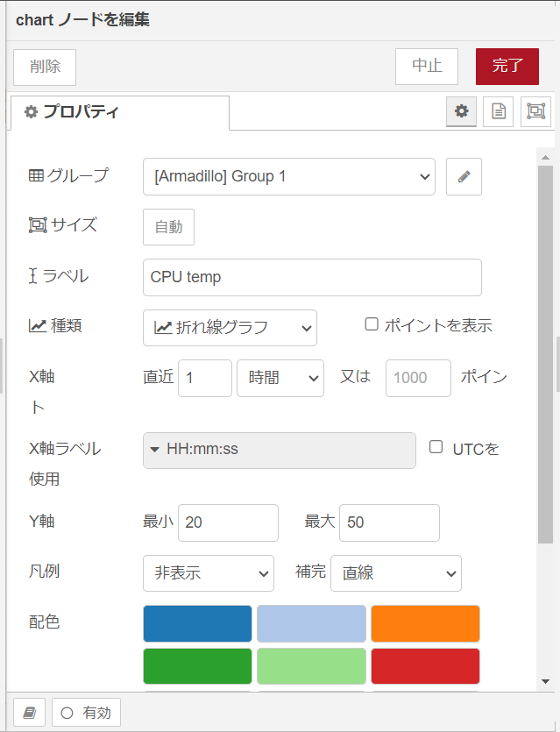Pick the light green color swatch

[311, 666]
